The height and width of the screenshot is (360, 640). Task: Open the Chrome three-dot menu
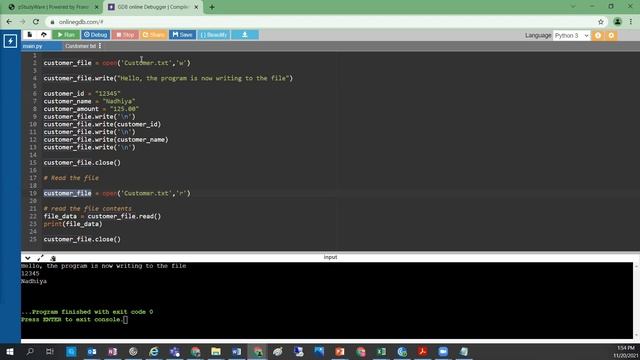(x=631, y=22)
